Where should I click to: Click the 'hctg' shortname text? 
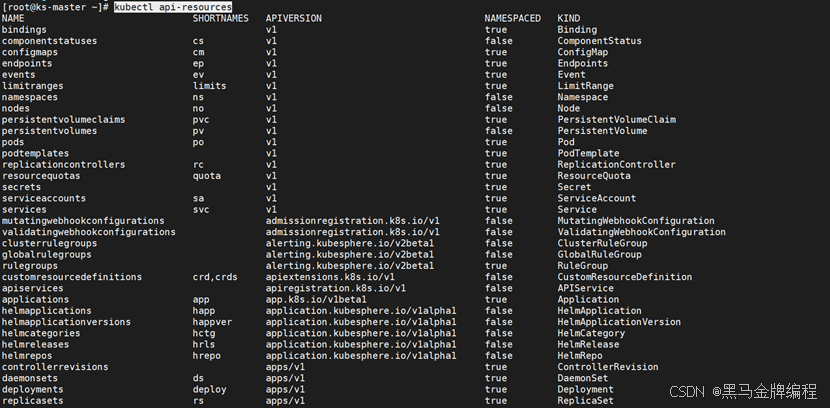point(204,333)
